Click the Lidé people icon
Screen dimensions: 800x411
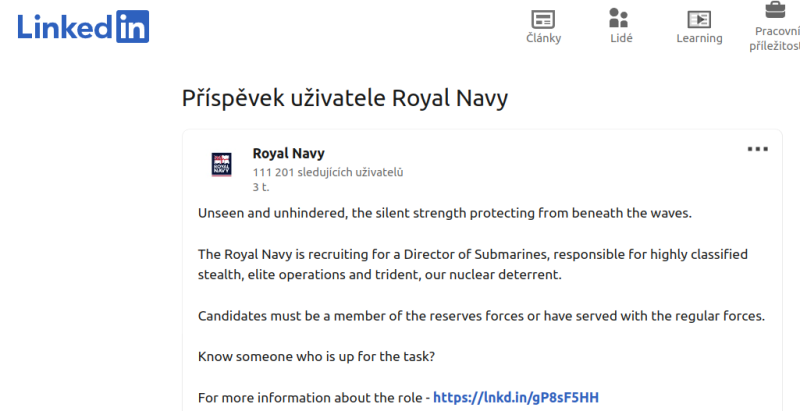[x=619, y=18]
